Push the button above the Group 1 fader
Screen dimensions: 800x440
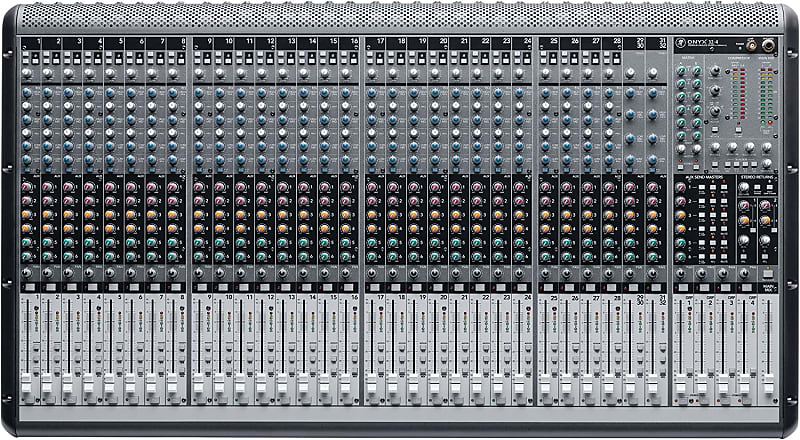pyautogui.click(x=683, y=287)
